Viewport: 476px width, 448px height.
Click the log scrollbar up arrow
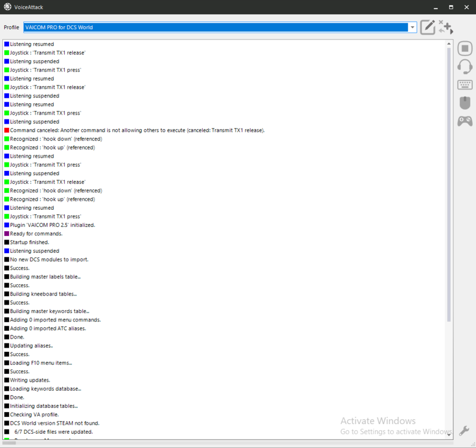tap(448, 44)
